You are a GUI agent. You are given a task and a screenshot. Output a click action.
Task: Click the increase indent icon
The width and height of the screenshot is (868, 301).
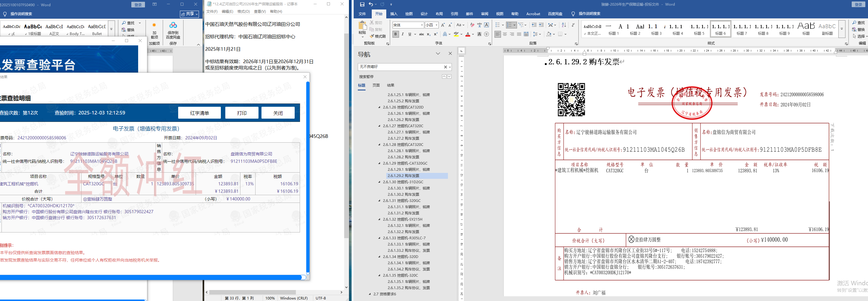(541, 25)
